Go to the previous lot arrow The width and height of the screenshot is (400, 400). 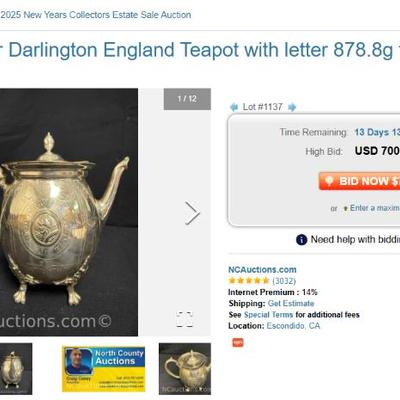pos(234,107)
